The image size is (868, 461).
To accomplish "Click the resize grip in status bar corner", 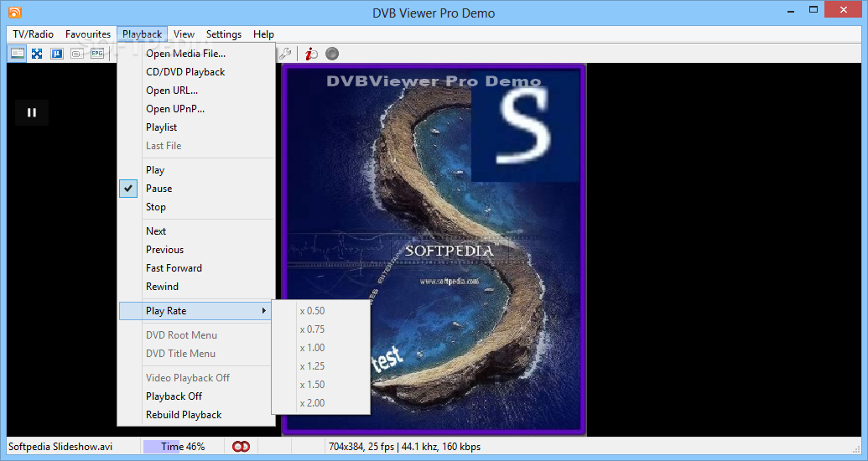I will (857, 448).
